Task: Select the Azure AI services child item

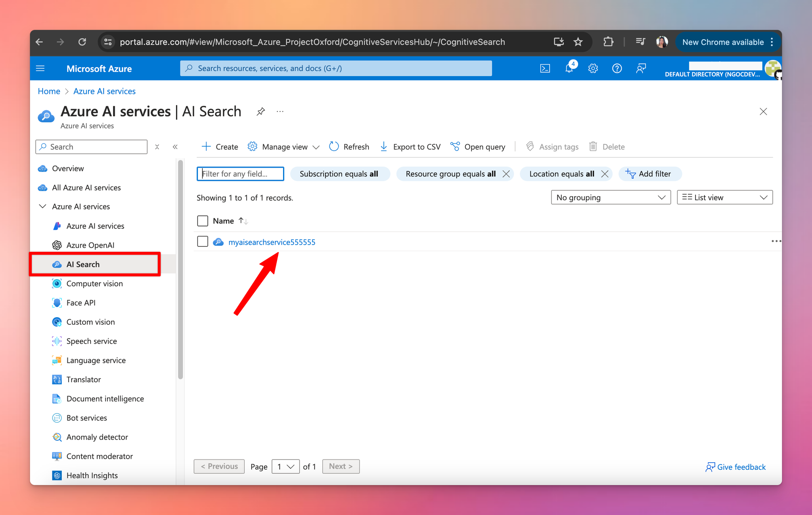Action: pyautogui.click(x=95, y=226)
